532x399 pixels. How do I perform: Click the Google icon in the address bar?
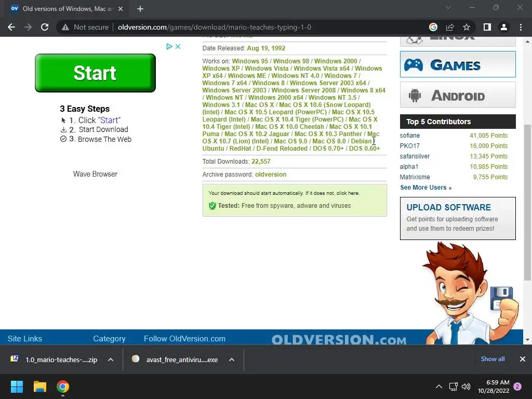coord(433,27)
